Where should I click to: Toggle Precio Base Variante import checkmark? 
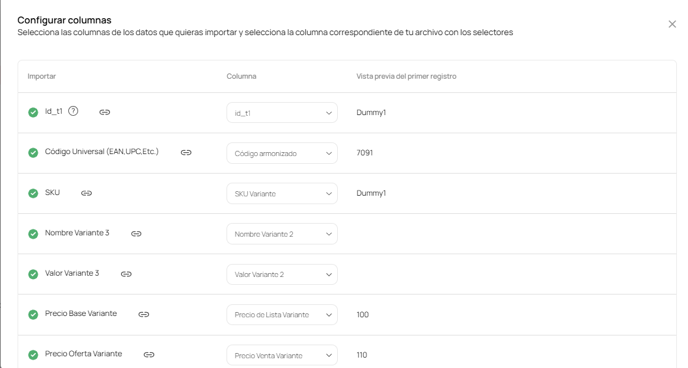click(x=33, y=314)
